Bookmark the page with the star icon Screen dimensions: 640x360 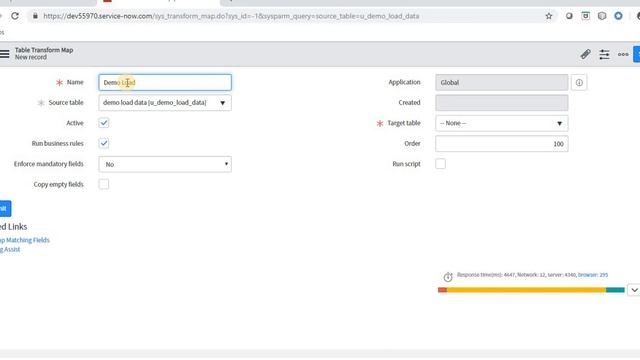pos(549,16)
